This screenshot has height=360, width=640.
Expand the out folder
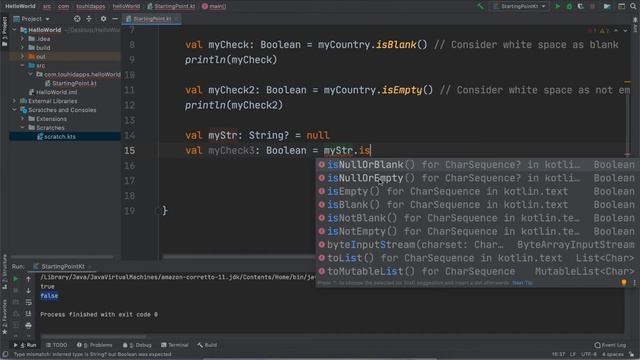pos(23,57)
